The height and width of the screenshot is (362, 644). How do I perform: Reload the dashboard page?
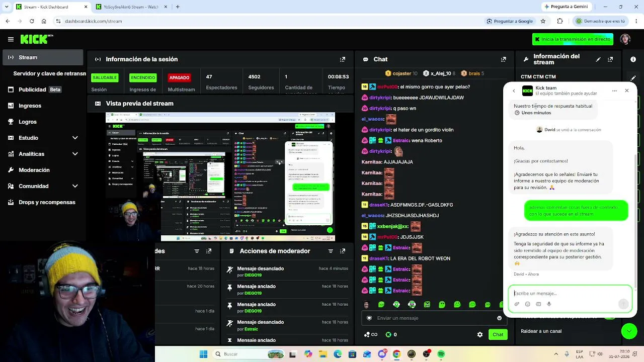click(32, 21)
